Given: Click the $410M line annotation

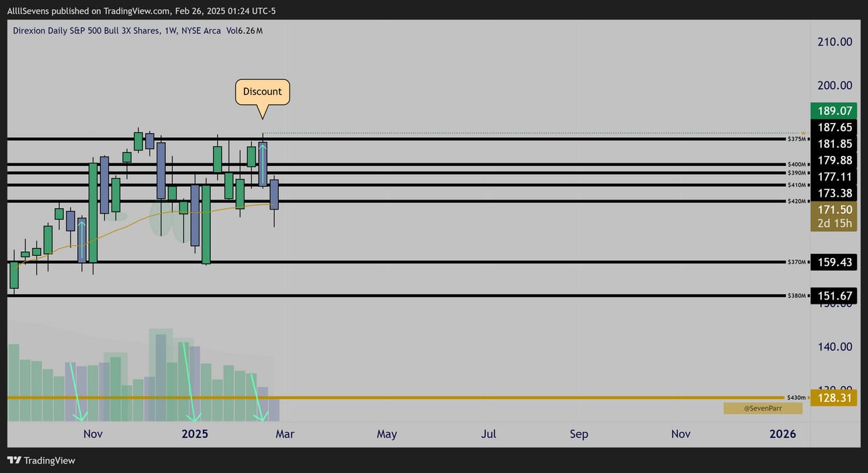Looking at the screenshot, I should [797, 185].
